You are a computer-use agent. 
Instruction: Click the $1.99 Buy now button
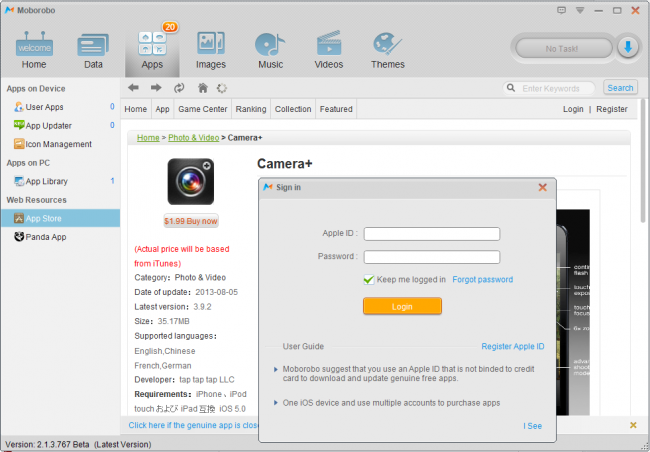[x=191, y=221]
